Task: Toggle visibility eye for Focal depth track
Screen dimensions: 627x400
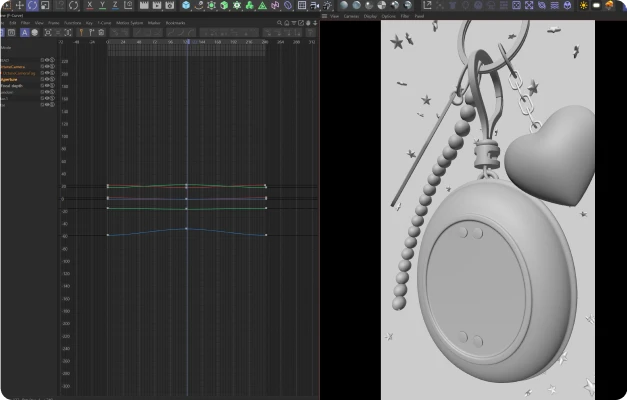Action: (x=47, y=86)
